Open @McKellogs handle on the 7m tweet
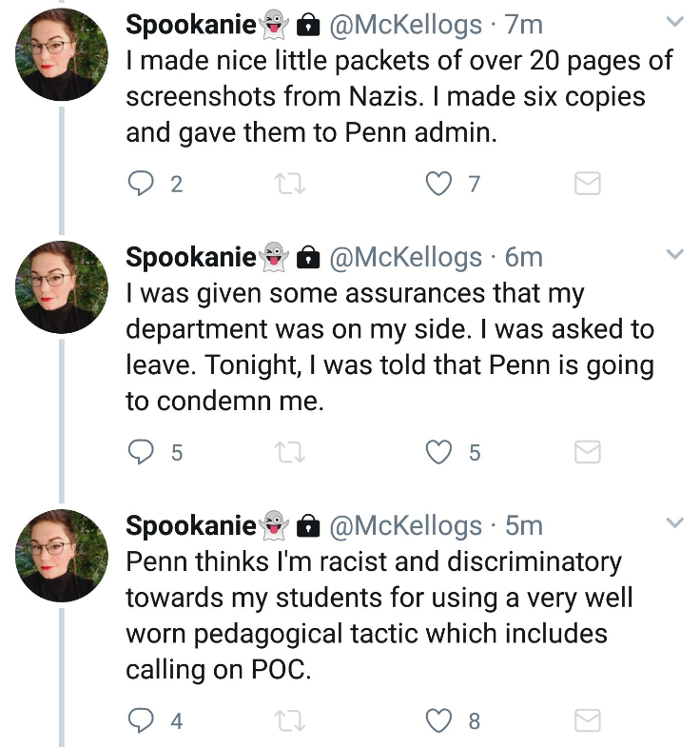Viewport: 700px width, 747px height. point(405,25)
